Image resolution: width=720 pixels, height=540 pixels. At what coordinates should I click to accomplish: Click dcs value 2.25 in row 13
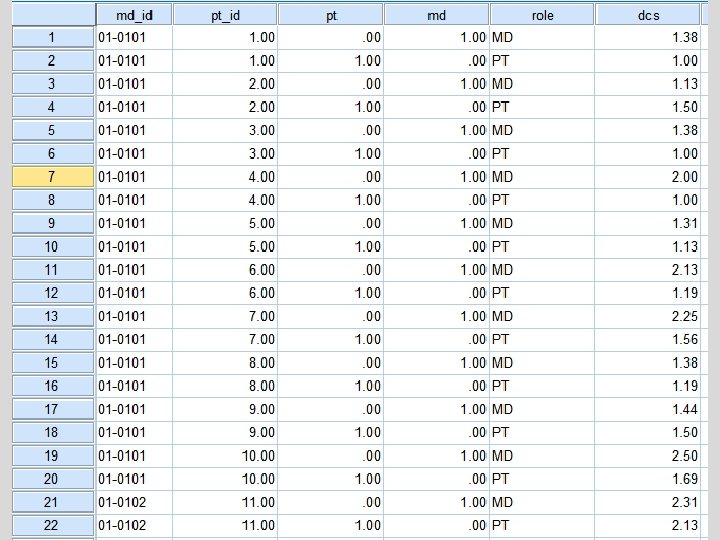[x=647, y=316]
